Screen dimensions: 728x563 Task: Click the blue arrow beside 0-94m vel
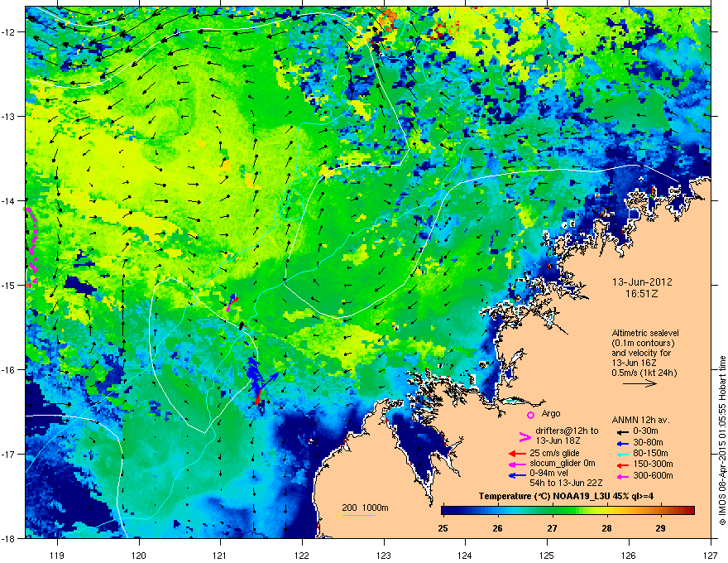point(517,475)
